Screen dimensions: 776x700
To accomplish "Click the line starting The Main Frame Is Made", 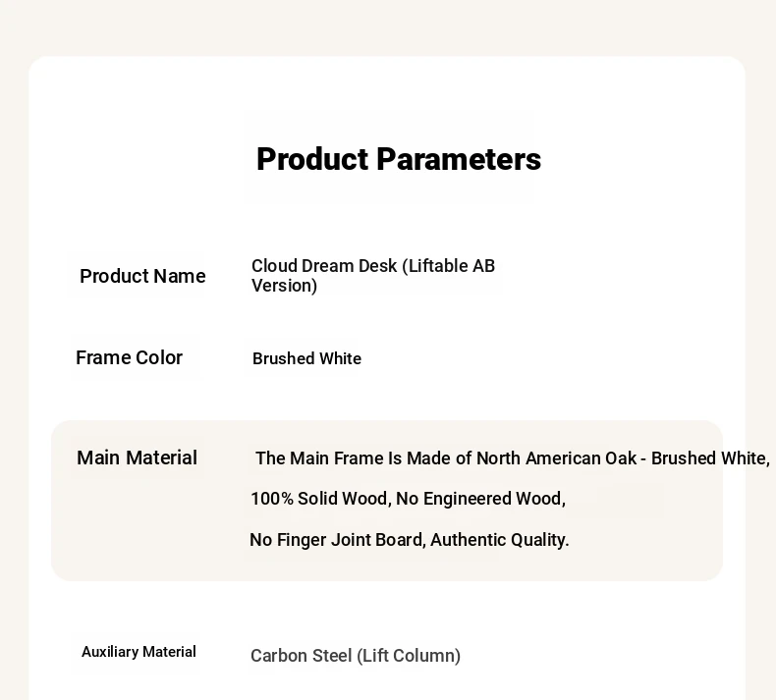I will (513, 458).
